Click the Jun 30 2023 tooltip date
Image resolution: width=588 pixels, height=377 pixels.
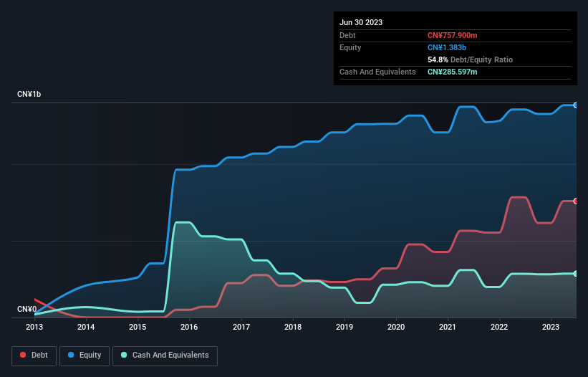coord(361,22)
